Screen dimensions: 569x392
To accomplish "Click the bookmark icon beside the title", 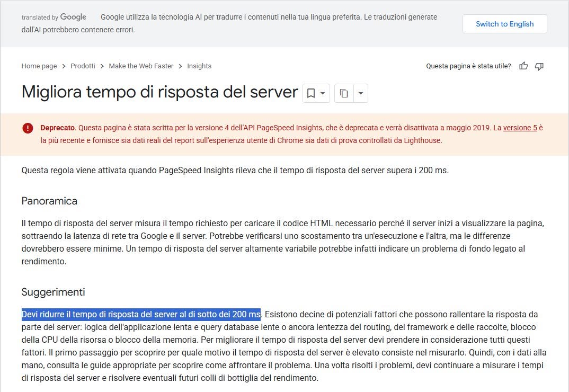I will point(311,93).
